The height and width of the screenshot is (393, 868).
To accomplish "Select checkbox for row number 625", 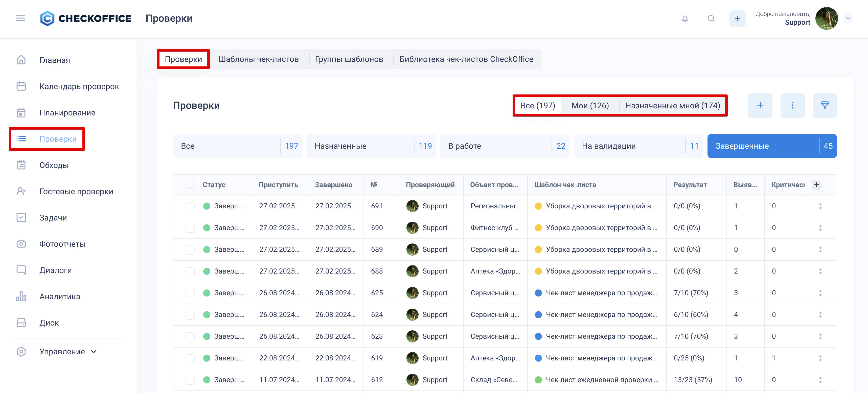I will point(190,293).
